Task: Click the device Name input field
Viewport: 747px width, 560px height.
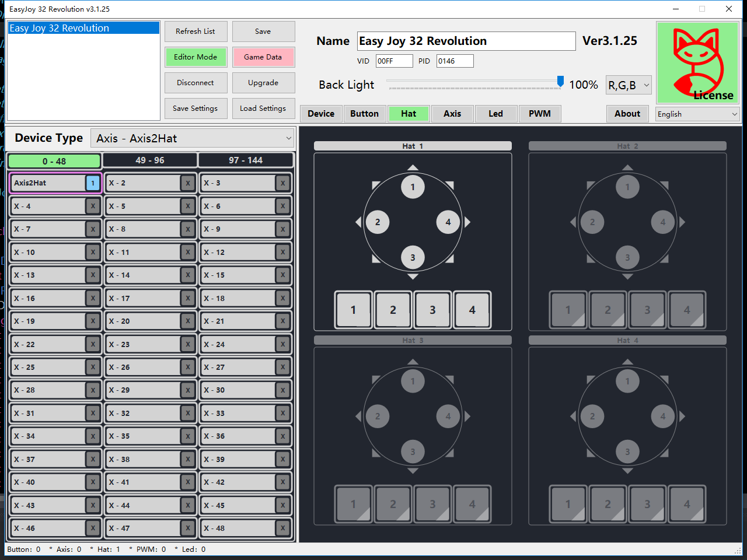Action: click(466, 41)
